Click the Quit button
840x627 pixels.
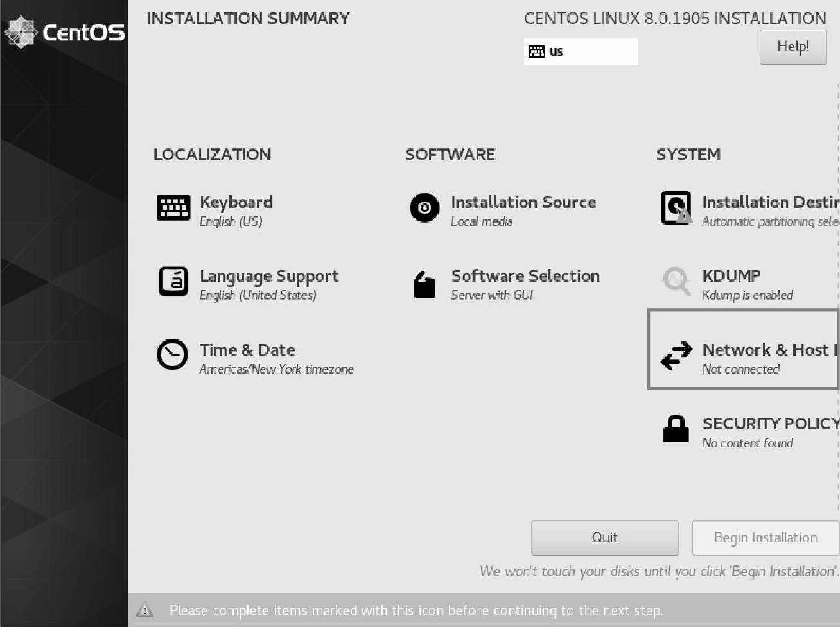pyautogui.click(x=605, y=538)
